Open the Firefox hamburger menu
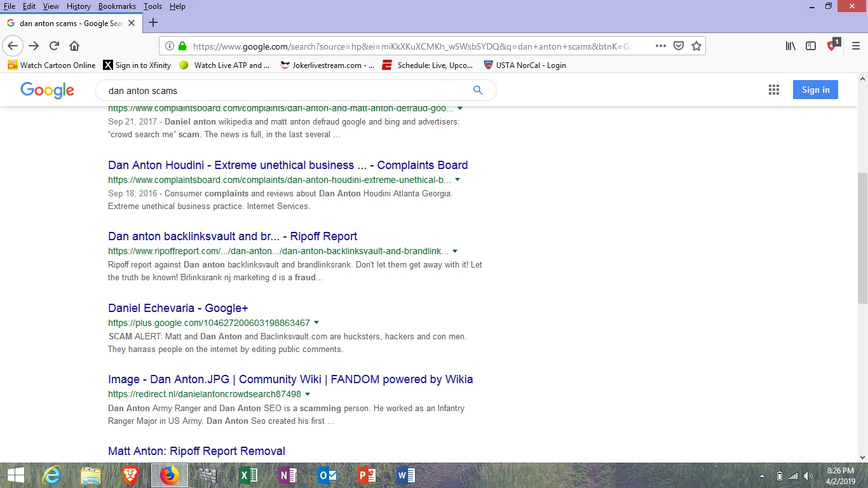The image size is (868, 488). [x=855, y=46]
